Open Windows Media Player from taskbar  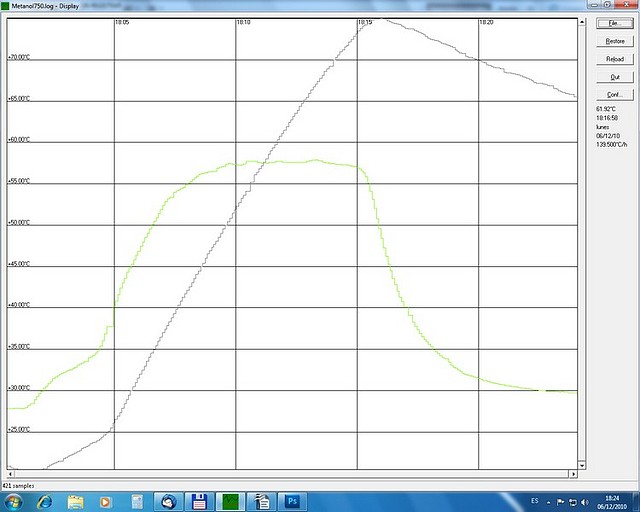[105, 502]
